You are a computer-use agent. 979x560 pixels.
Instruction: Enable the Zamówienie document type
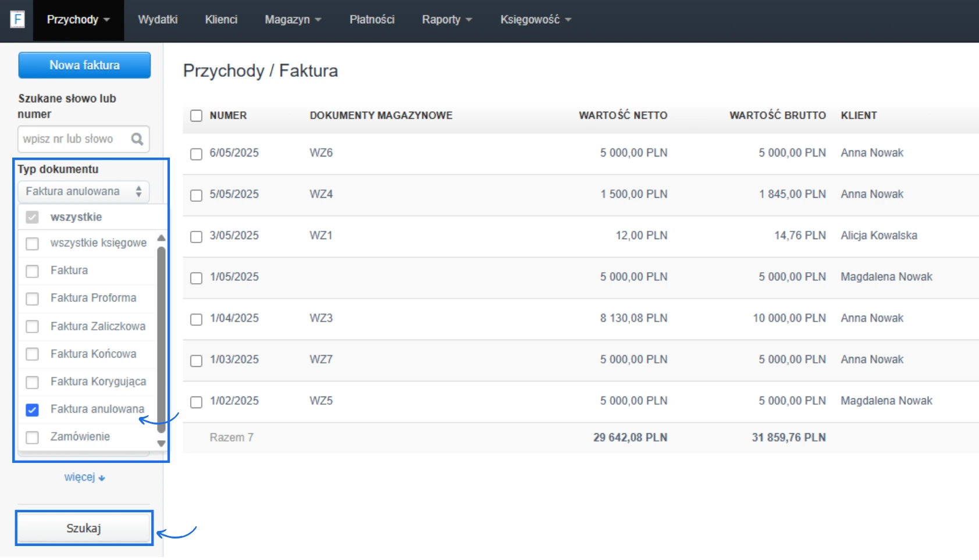pyautogui.click(x=33, y=437)
